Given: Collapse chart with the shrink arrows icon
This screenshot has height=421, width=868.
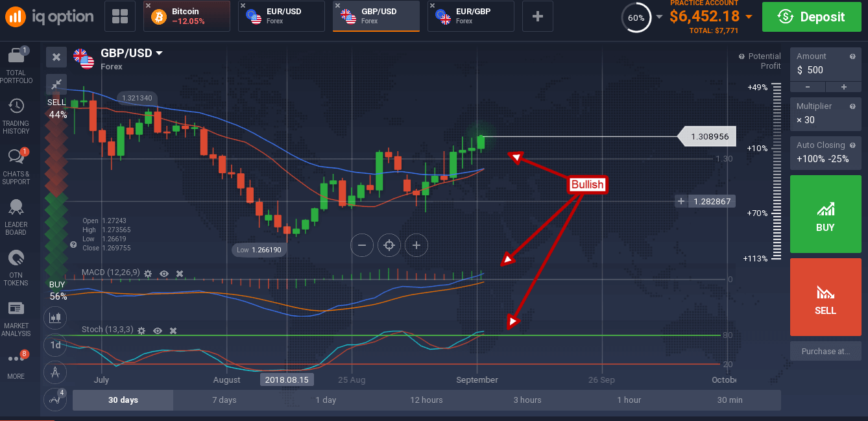Looking at the screenshot, I should [56, 83].
